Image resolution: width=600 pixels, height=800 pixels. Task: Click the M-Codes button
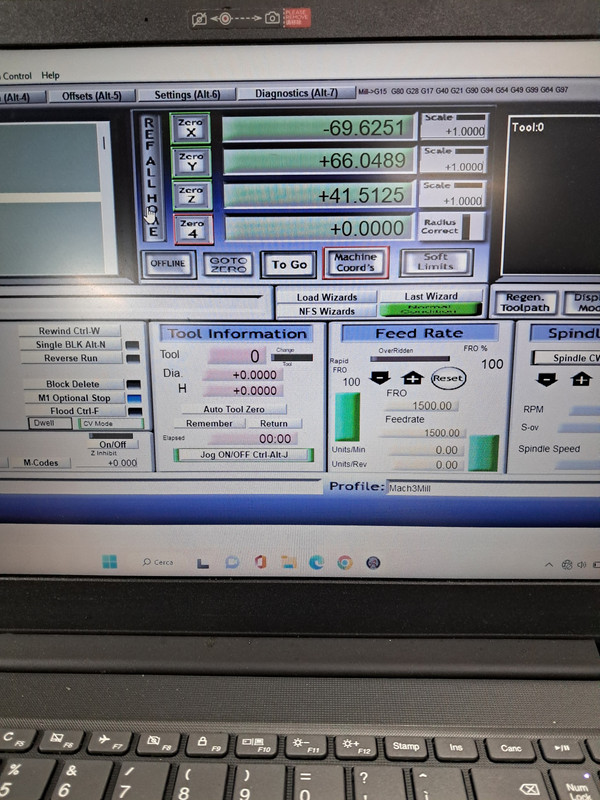click(x=41, y=463)
